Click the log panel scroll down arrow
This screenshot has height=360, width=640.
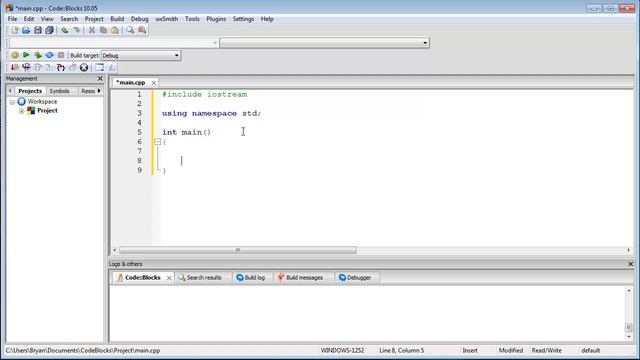pos(629,337)
